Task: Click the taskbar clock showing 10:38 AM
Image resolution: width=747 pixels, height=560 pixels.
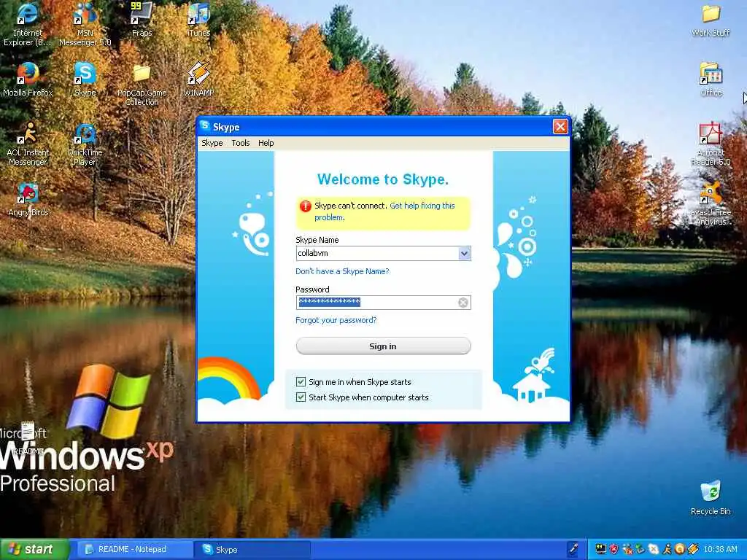Action: tap(720, 550)
